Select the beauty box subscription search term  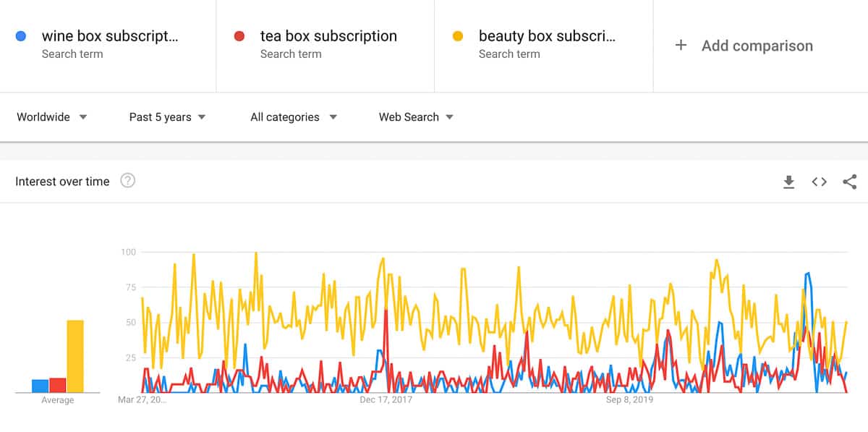(546, 35)
